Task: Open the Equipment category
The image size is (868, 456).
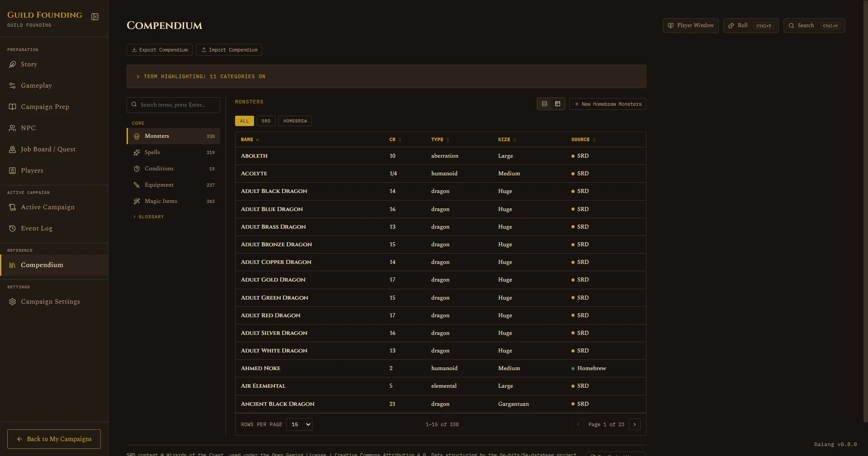Action: coord(174,185)
